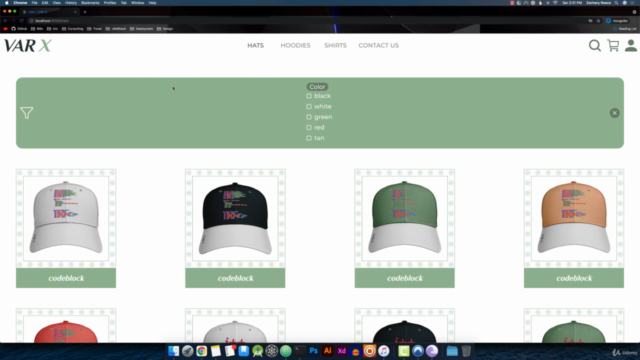Open a new Chrome tab
Viewport: 640px width, 360px height.
pos(85,12)
